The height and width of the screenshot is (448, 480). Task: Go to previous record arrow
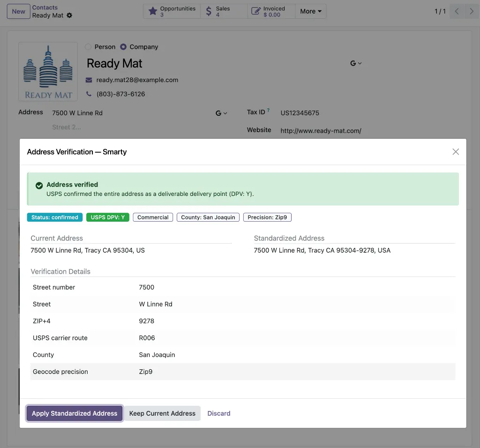tap(457, 11)
